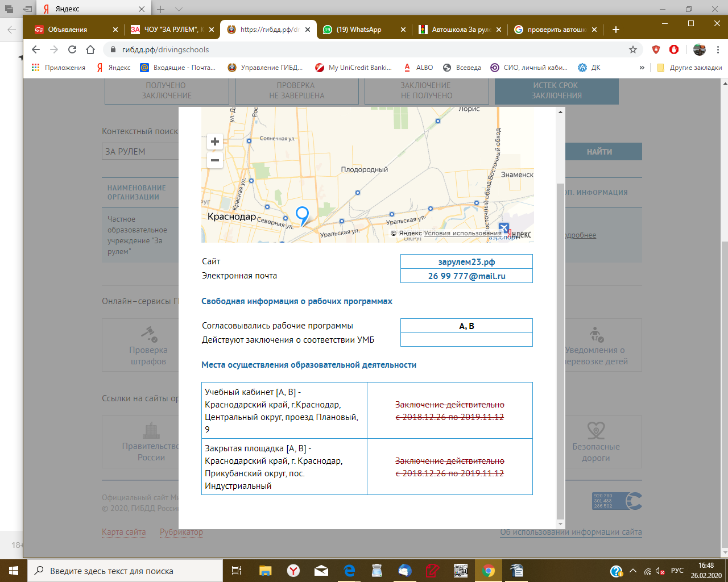The height and width of the screenshot is (582, 728).
Task: Click the map zoom in plus button
Action: pyautogui.click(x=215, y=142)
